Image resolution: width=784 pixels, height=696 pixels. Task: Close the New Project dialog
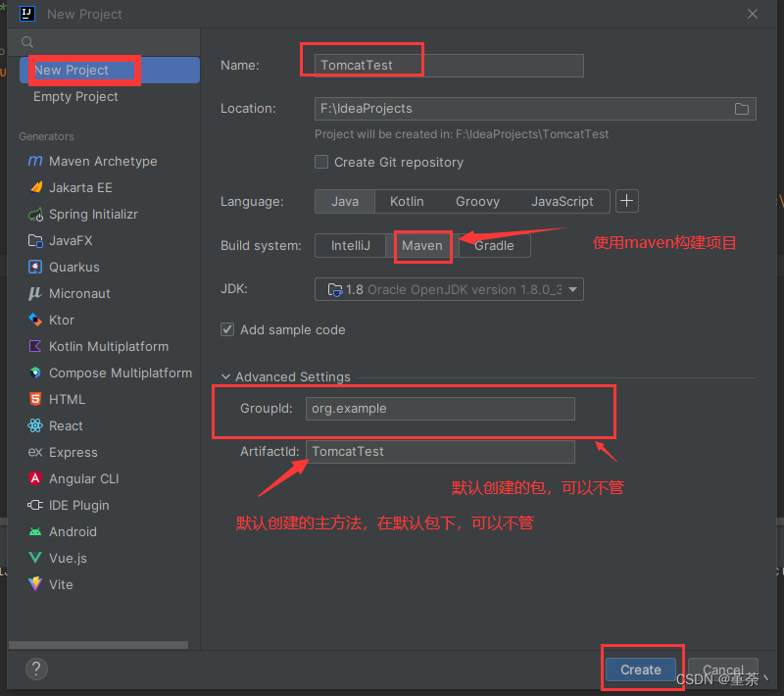point(753,14)
